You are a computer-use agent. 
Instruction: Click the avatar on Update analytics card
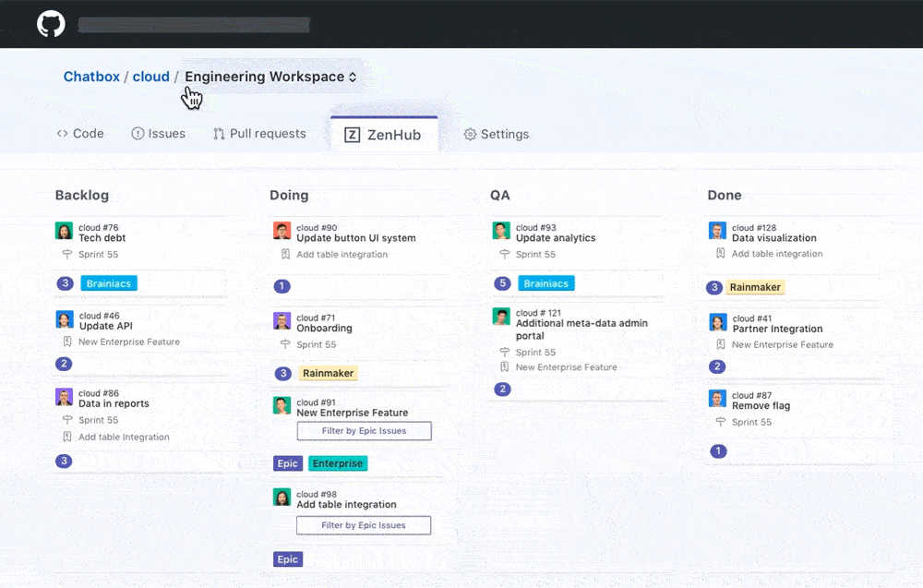[501, 231]
